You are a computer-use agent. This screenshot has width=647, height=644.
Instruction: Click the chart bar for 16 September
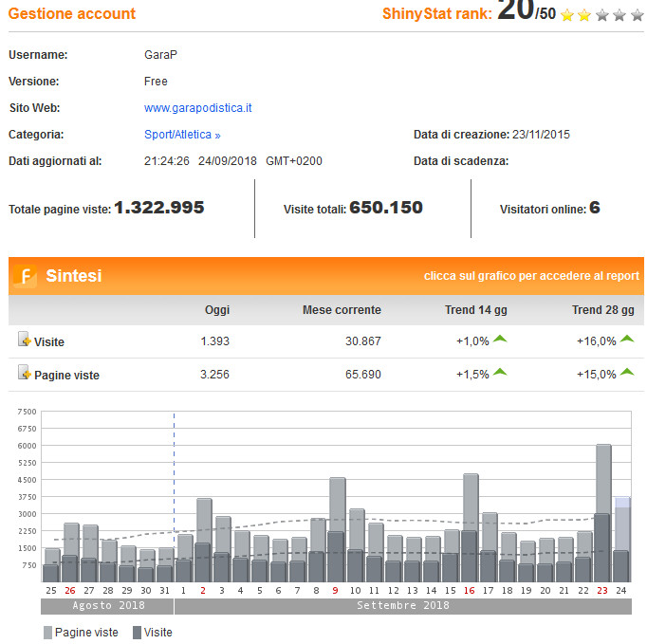[471, 528]
